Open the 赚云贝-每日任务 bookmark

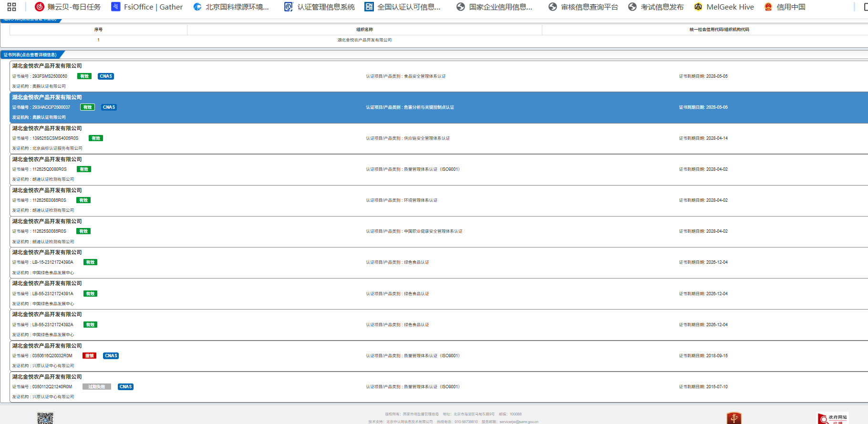(x=68, y=7)
